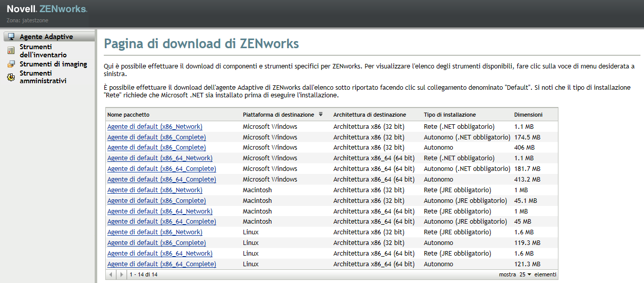This screenshot has width=644, height=283.
Task: Download the 1.1 MB Windows x86_Network agent
Action: 154,126
